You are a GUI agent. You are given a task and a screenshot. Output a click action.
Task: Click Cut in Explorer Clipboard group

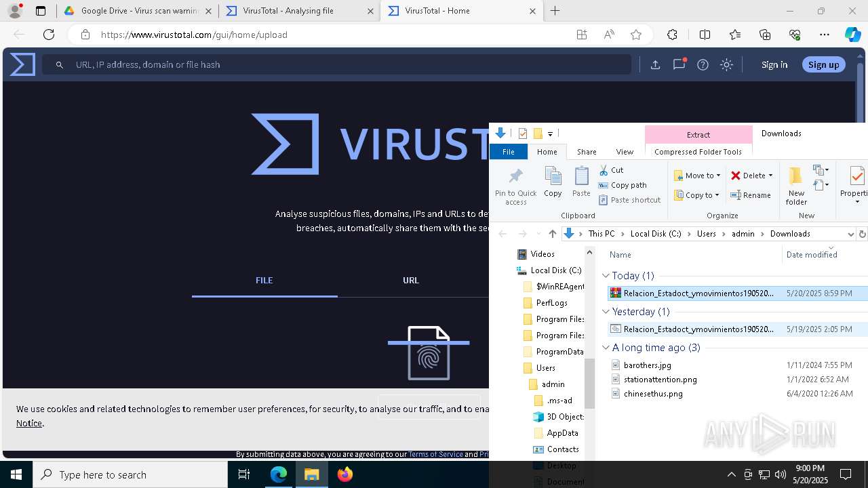tap(611, 170)
